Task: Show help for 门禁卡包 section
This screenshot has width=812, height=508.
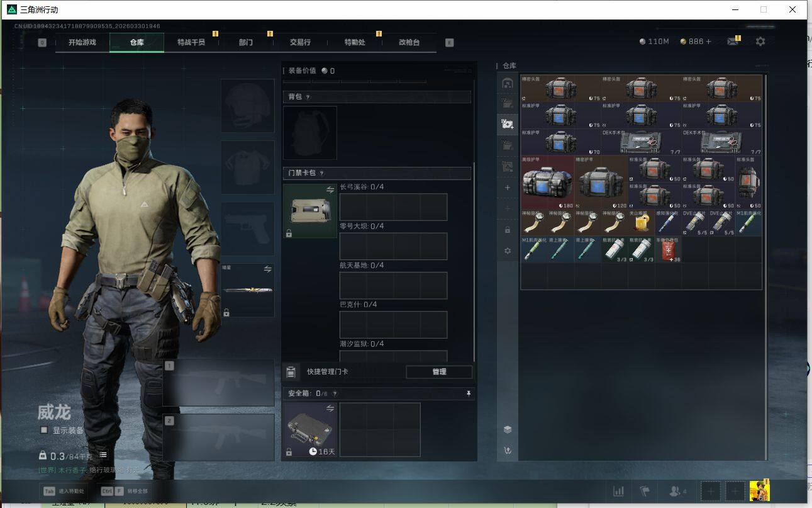Action: click(x=321, y=173)
